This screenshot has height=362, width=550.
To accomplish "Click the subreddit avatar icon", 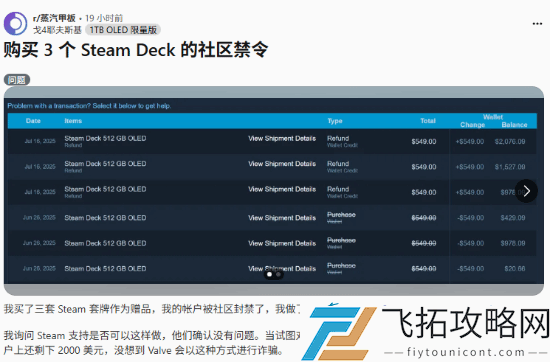I will tap(15, 24).
